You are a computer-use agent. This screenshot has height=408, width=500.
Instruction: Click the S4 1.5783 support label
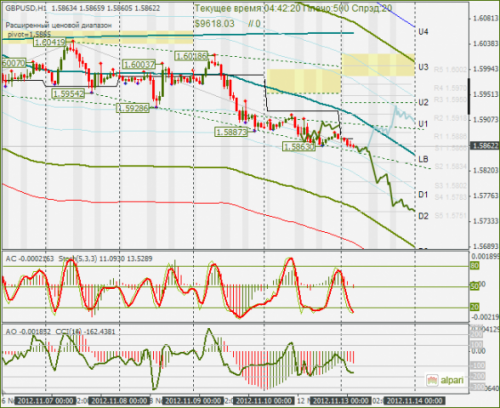tap(450, 197)
